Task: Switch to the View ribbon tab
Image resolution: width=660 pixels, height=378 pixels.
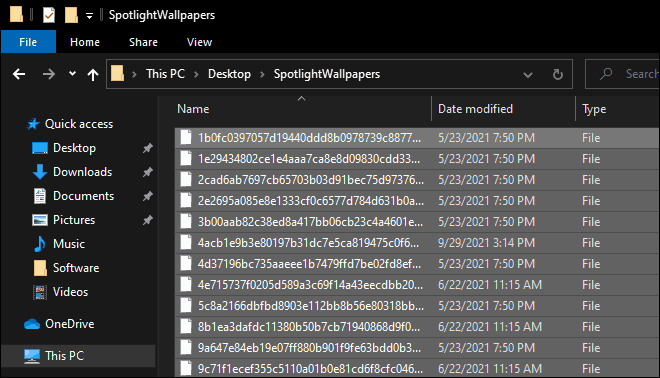Action: point(199,42)
